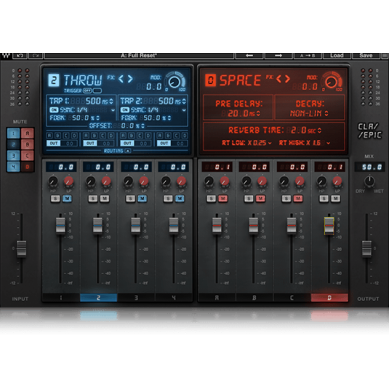Click the Dry/Wet MIX knob
389x389 pixels.
[369, 181]
